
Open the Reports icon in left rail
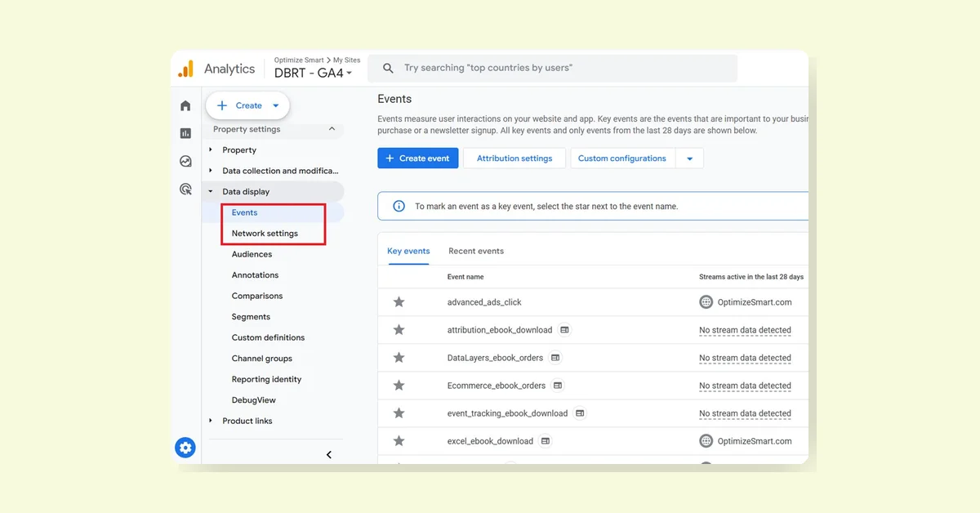[x=185, y=133]
